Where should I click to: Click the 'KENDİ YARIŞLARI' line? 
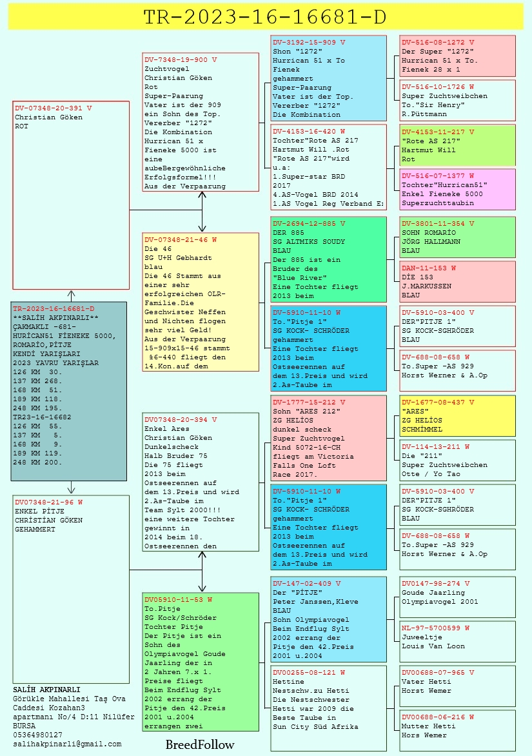point(46,354)
